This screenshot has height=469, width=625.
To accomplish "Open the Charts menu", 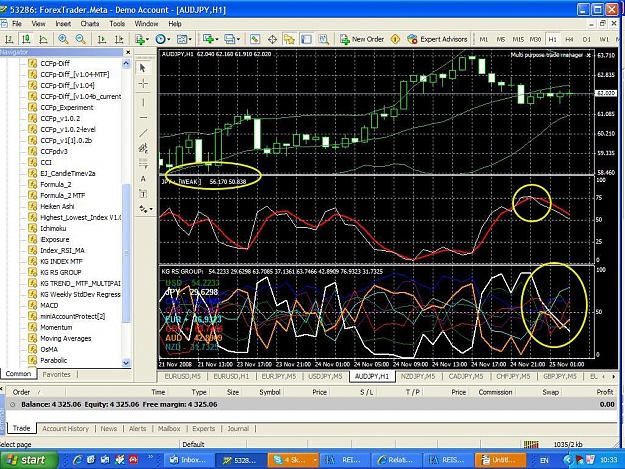I will pyautogui.click(x=90, y=24).
